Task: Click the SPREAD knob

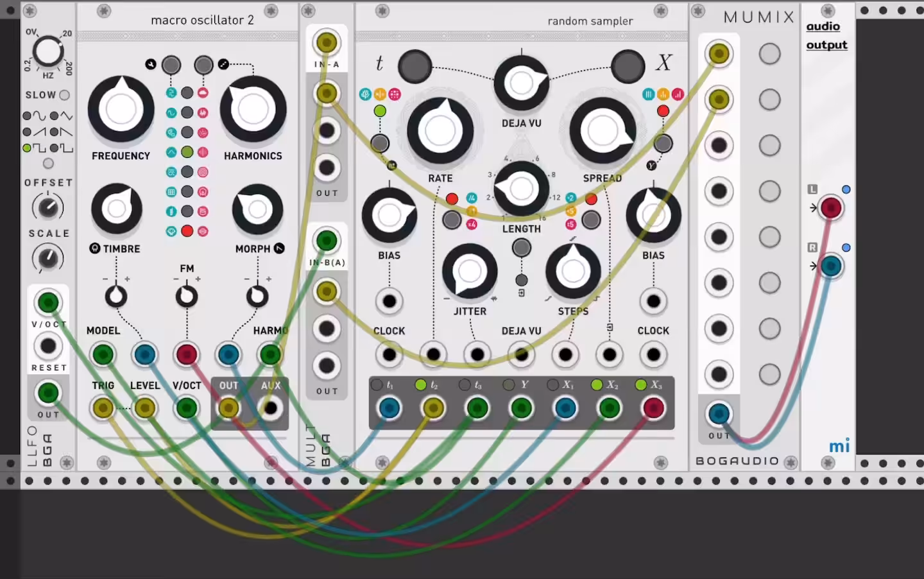Action: [603, 131]
